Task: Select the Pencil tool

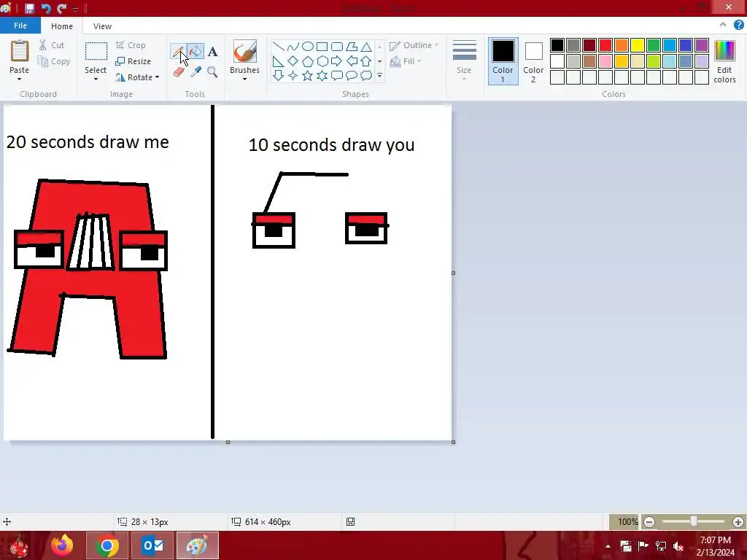Action: pyautogui.click(x=178, y=51)
